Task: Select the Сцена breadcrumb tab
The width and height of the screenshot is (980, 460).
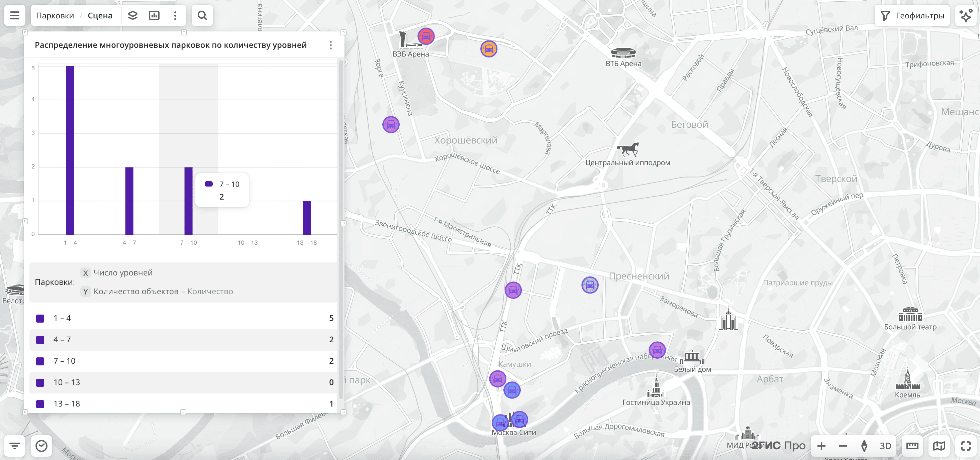Action: point(100,16)
